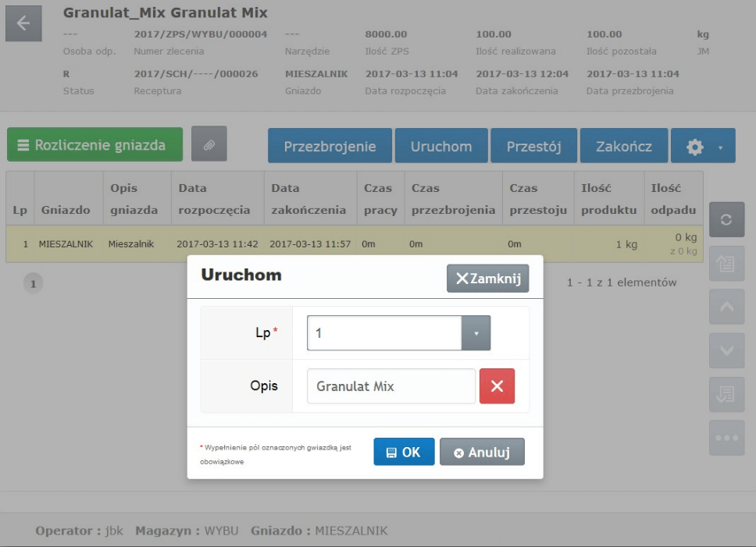Viewport: 756px width, 547px height.
Task: Click the up chevron sidebar button
Action: click(726, 307)
